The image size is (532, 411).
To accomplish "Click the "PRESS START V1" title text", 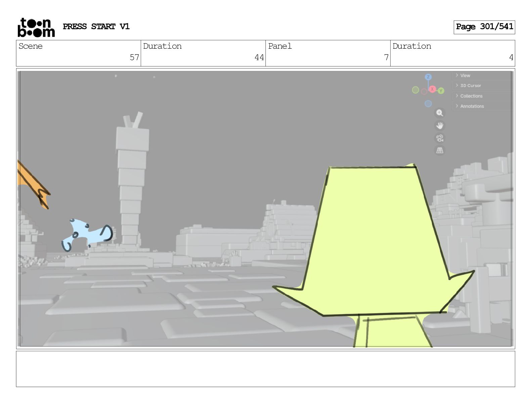I will pyautogui.click(x=96, y=27).
